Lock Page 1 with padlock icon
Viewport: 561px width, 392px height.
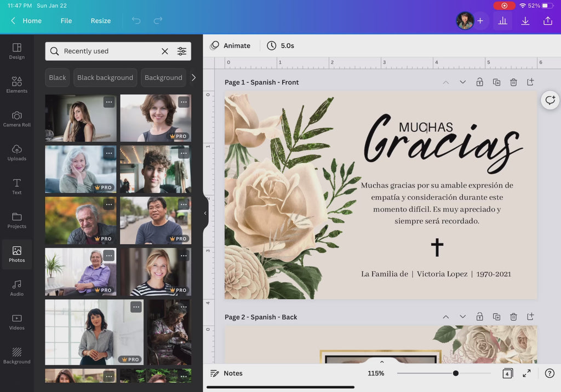click(479, 82)
